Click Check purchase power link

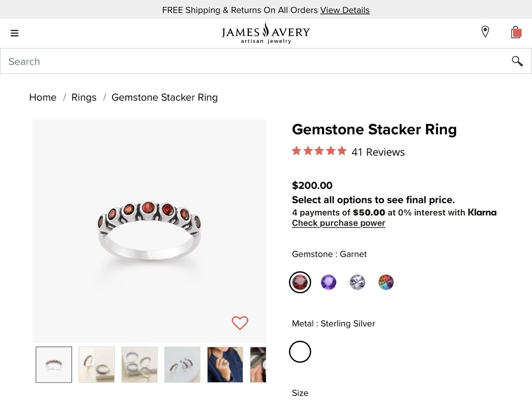[338, 223]
